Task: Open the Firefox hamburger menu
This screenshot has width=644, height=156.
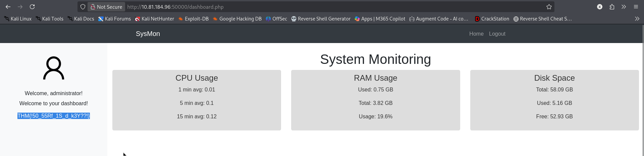Action: click(636, 7)
